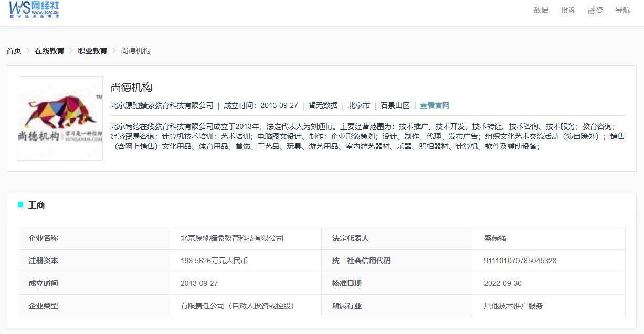Open the 导航 menu item
Viewport: 644px width, 334px height.
coord(622,10)
